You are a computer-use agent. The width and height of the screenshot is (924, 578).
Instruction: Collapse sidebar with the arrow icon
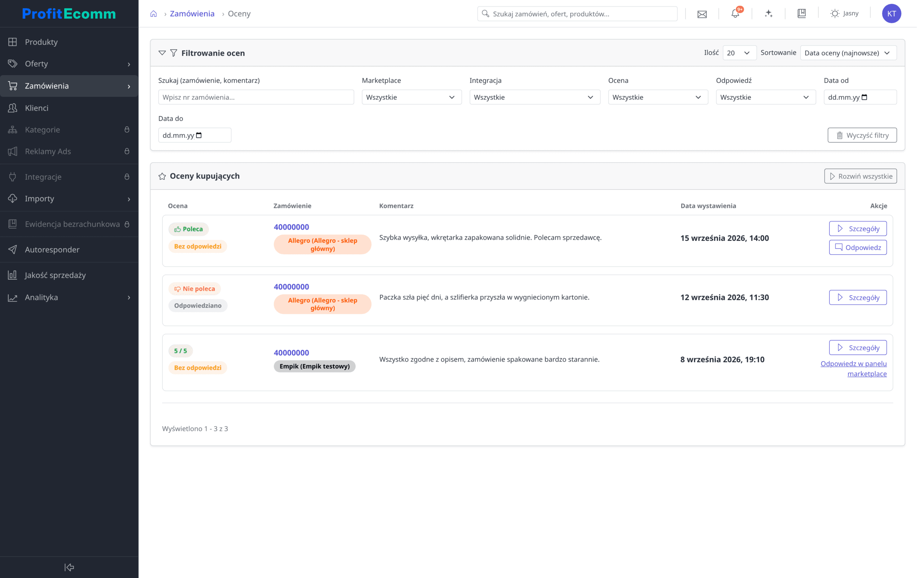point(69,567)
